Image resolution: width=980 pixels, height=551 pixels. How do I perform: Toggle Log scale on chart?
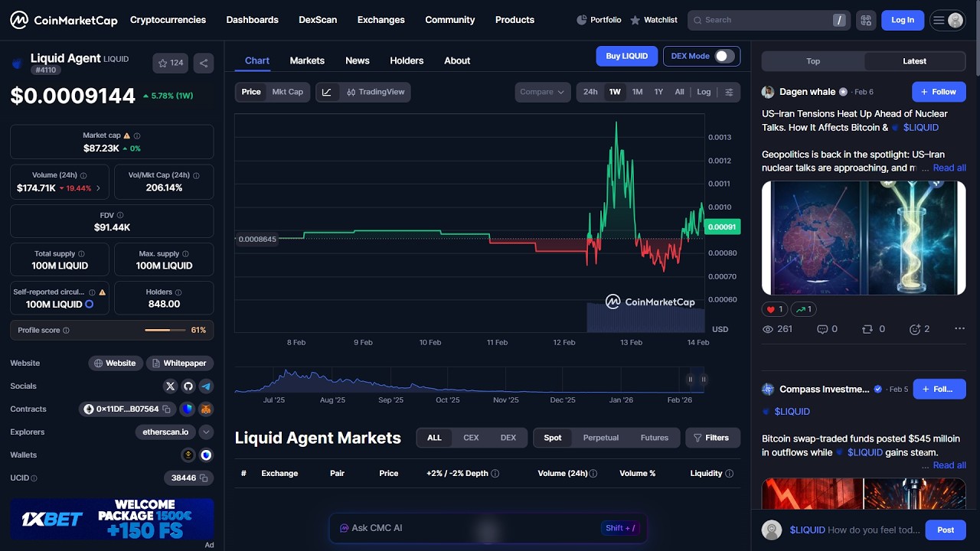(x=704, y=92)
